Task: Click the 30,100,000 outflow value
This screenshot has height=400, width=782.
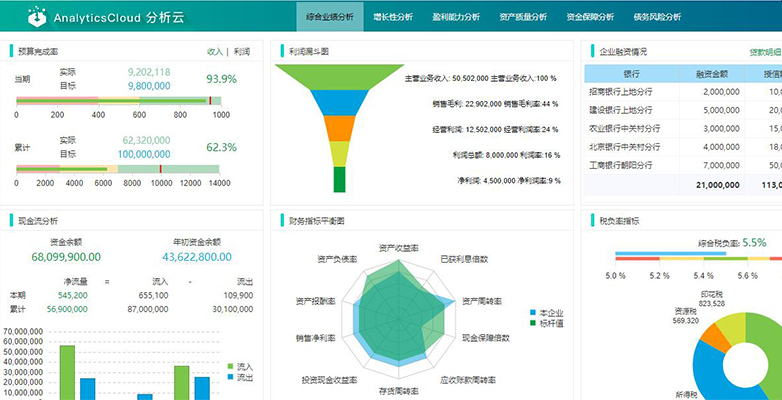Action: pyautogui.click(x=233, y=309)
